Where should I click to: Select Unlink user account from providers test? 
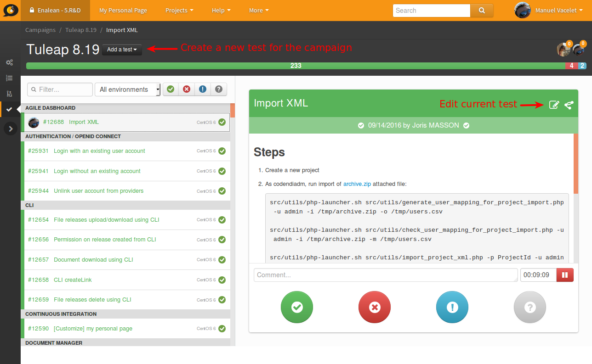coord(126,191)
